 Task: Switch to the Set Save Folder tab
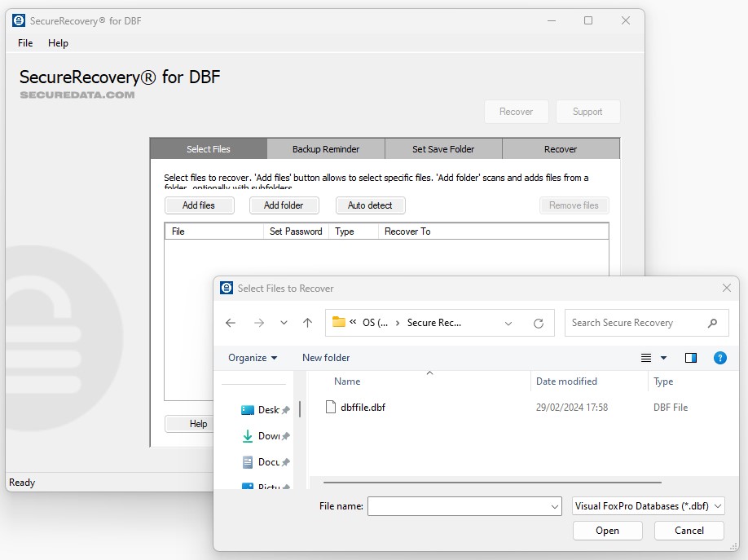tap(443, 149)
